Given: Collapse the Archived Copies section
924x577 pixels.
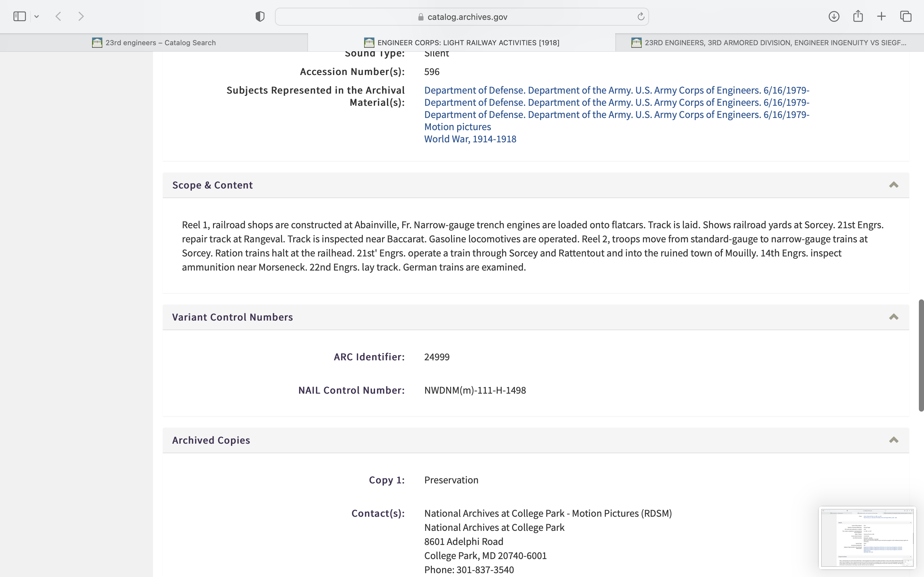Looking at the screenshot, I should click(894, 440).
